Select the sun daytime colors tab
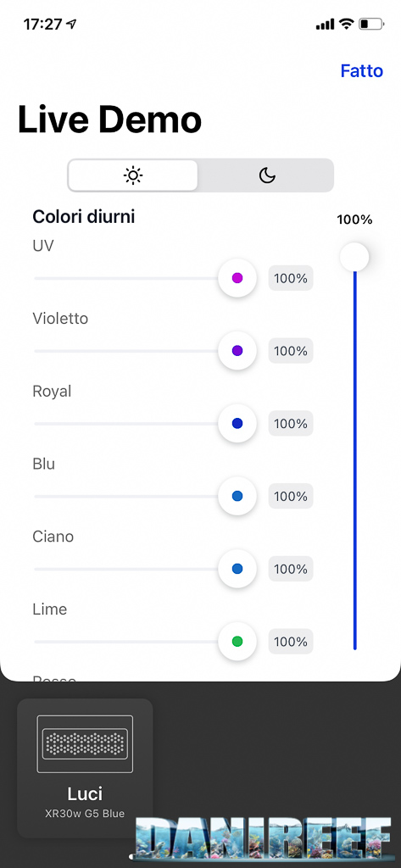The width and height of the screenshot is (401, 868). [x=133, y=175]
